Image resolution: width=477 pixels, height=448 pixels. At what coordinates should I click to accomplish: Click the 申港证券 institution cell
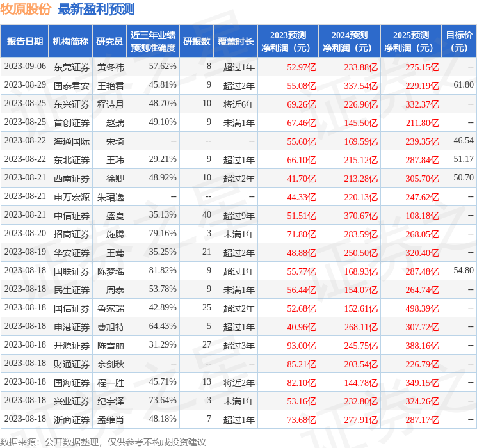72,327
